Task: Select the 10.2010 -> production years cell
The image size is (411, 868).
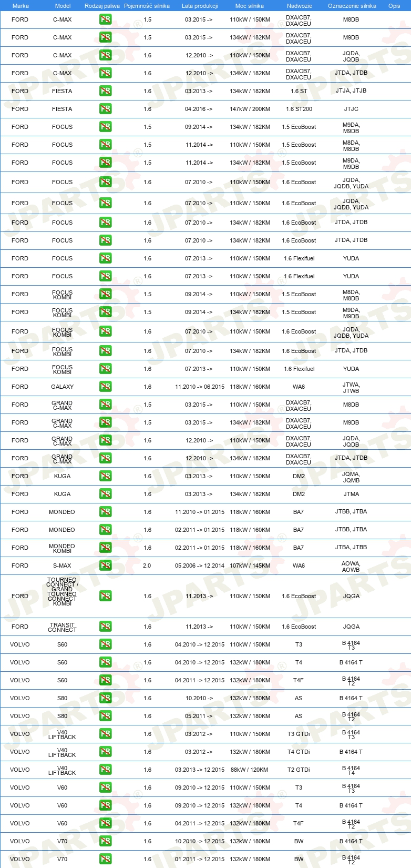Action: tap(199, 698)
